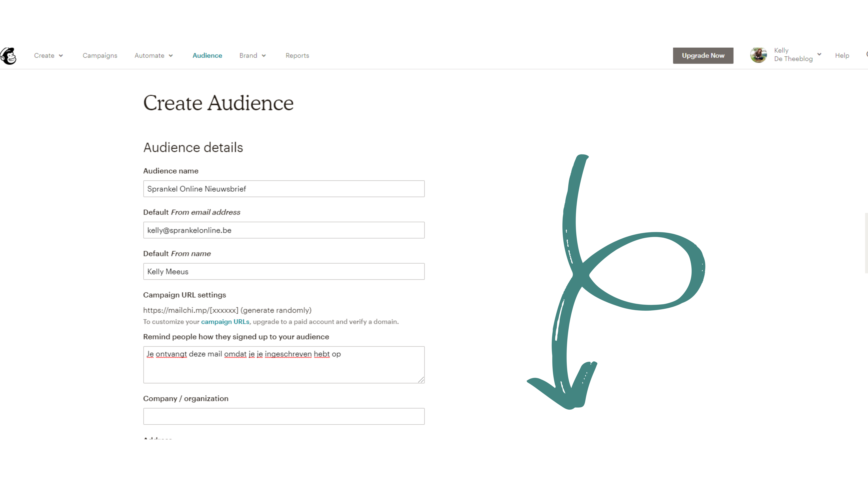This screenshot has width=868, height=488.
Task: Expand the Brand menu
Action: click(253, 56)
